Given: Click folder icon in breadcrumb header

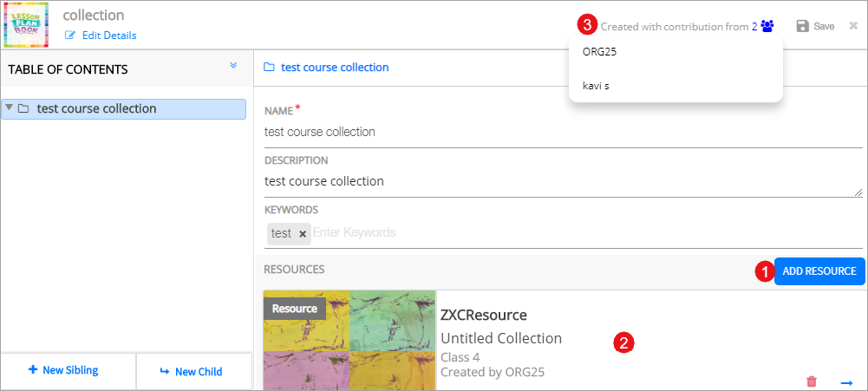Looking at the screenshot, I should (269, 68).
